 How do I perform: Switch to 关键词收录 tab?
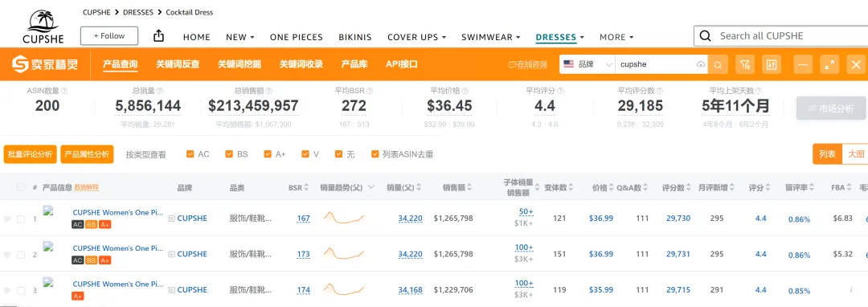pos(301,64)
